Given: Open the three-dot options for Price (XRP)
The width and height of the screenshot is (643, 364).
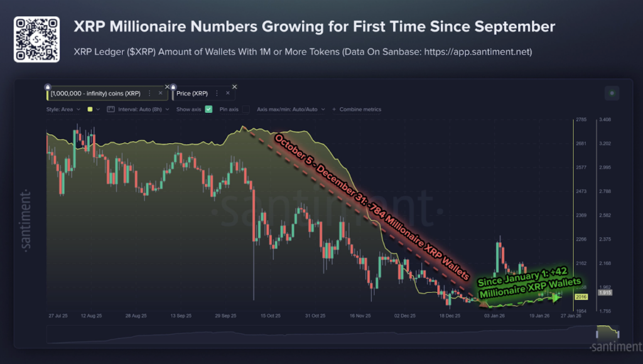Looking at the screenshot, I should click(217, 92).
